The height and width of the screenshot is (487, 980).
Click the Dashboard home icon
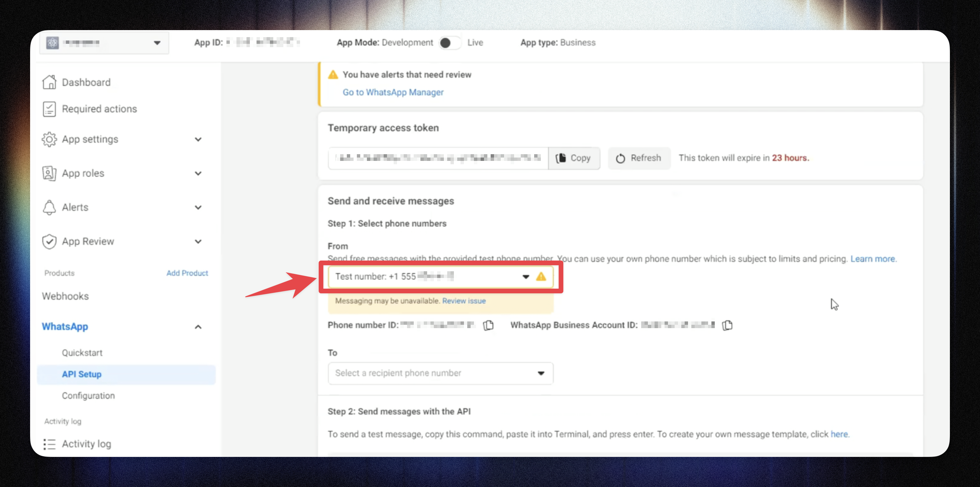click(x=49, y=82)
